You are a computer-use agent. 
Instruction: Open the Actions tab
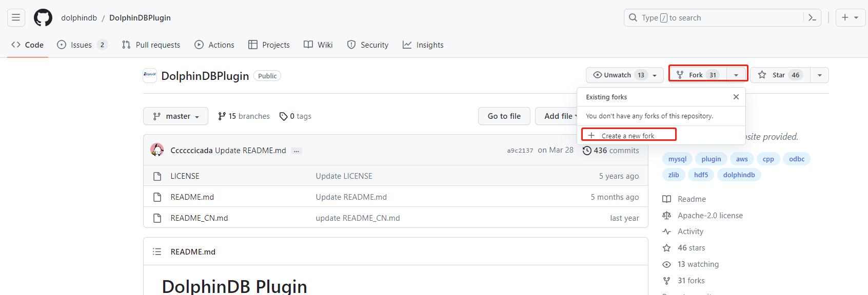click(x=214, y=45)
